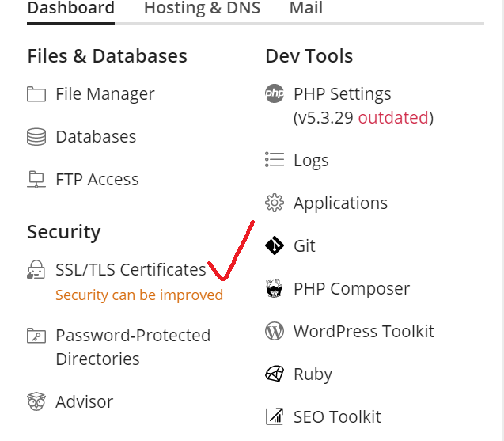Open the Mail tab
The height and width of the screenshot is (441, 504).
click(x=306, y=9)
